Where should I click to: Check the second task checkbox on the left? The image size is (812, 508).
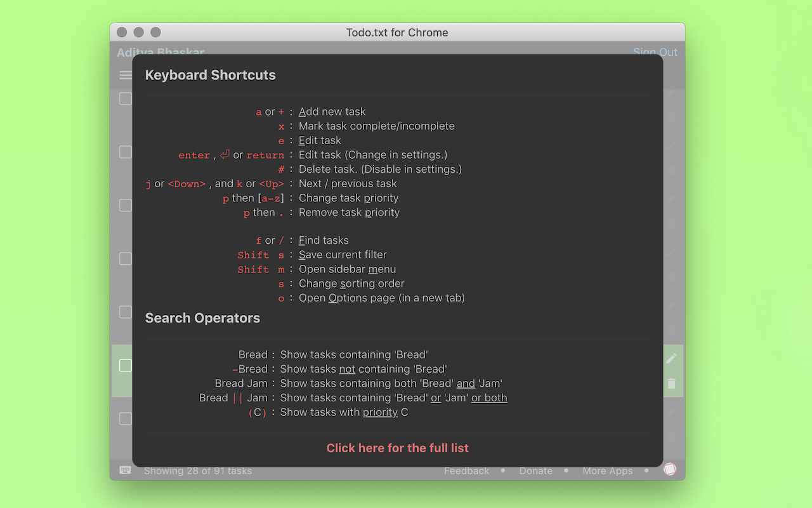[x=125, y=152]
